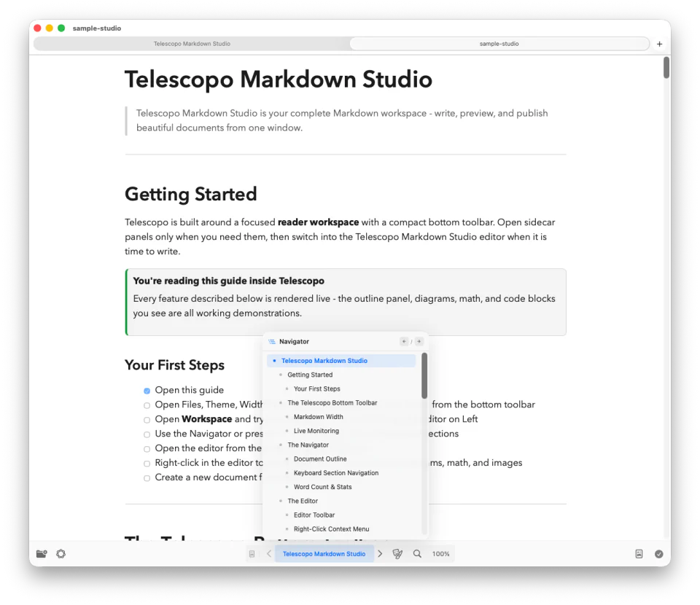Click the 'You're reading this guide inside Telescopo' callout title

(x=228, y=281)
